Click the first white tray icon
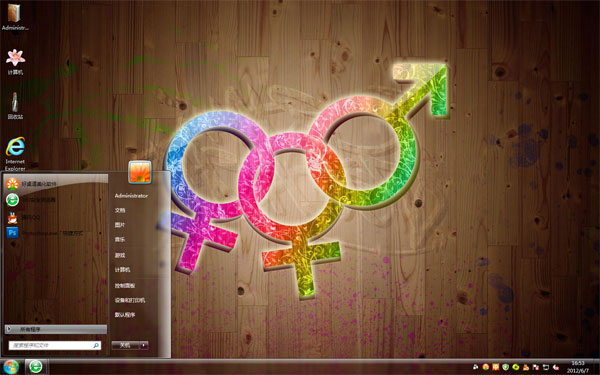 click(475, 367)
